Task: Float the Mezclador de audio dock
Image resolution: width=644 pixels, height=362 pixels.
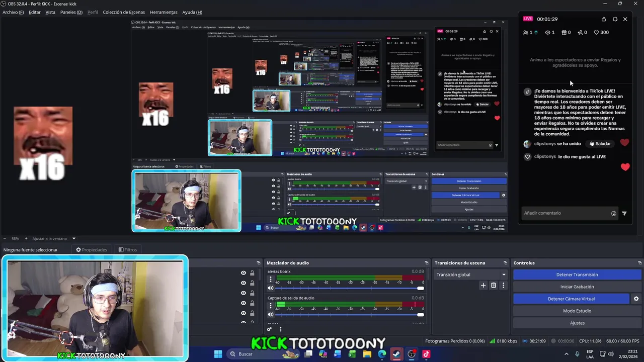Action: tap(426, 263)
